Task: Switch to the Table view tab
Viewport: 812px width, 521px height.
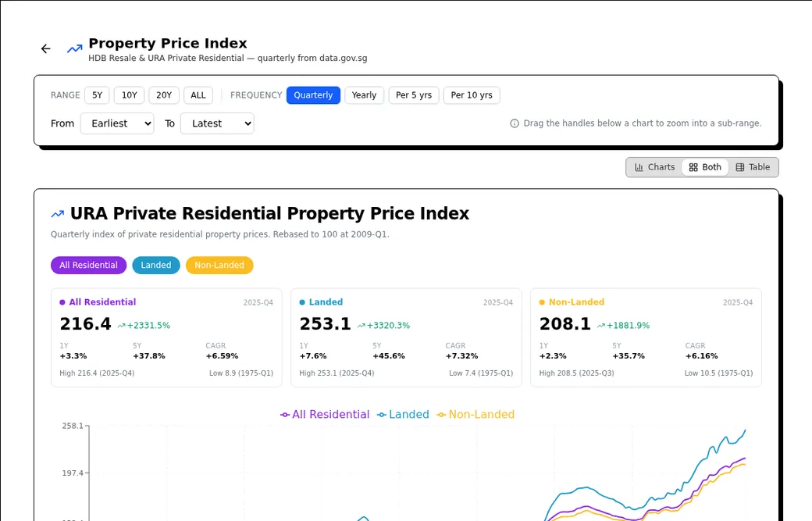Action: click(x=753, y=167)
